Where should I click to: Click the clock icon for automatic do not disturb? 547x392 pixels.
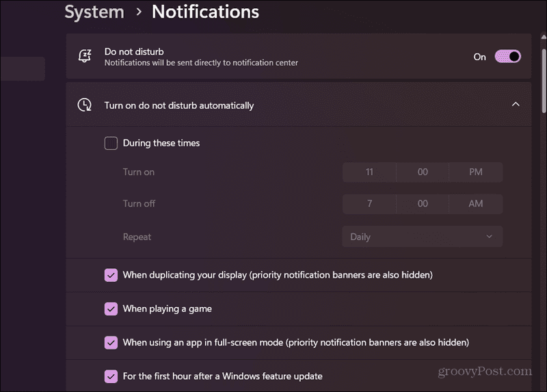pos(84,105)
